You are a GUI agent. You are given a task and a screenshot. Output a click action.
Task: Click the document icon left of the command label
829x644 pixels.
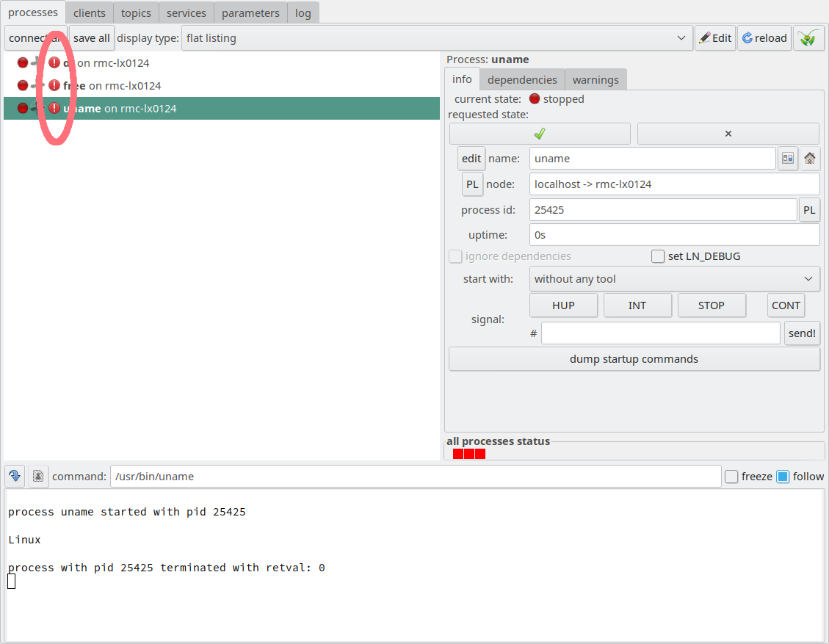pyautogui.click(x=38, y=476)
